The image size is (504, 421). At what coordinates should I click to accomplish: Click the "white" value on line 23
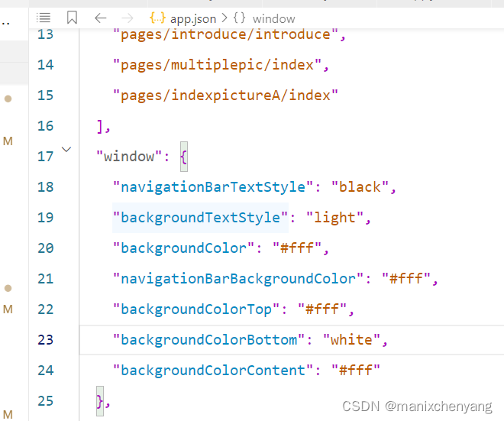[x=351, y=340]
